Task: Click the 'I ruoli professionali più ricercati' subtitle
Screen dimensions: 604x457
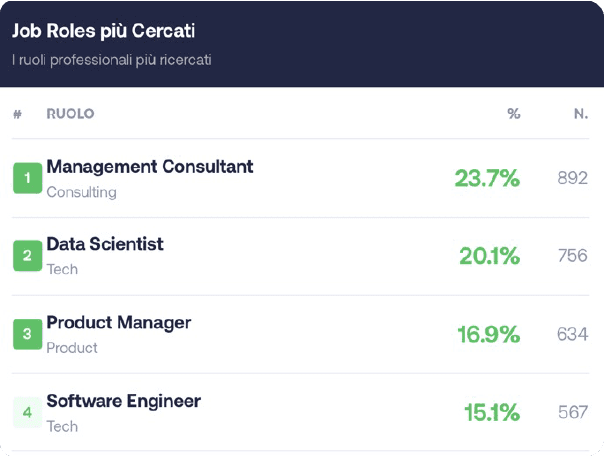Action: (x=111, y=59)
